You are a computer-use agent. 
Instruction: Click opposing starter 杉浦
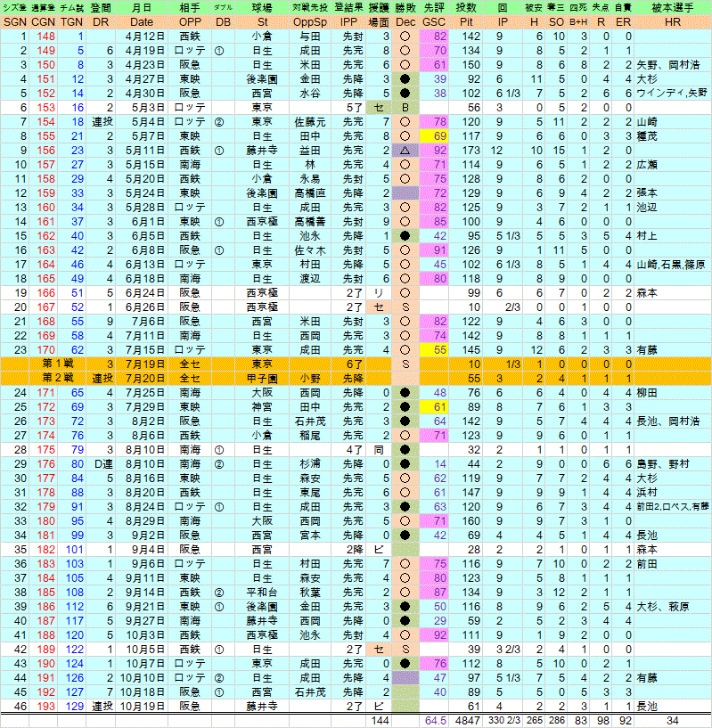tap(310, 464)
